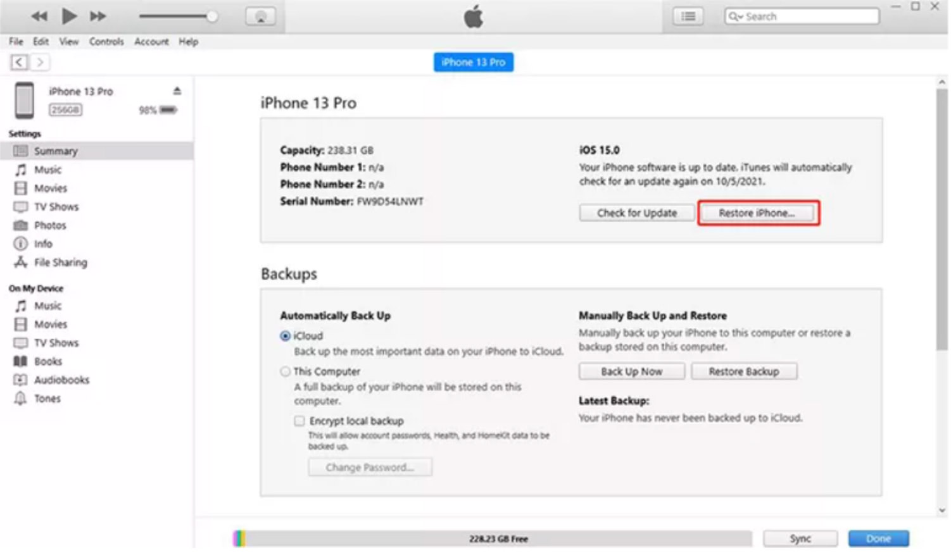
Task: Open the Account menu
Action: pyautogui.click(x=151, y=42)
